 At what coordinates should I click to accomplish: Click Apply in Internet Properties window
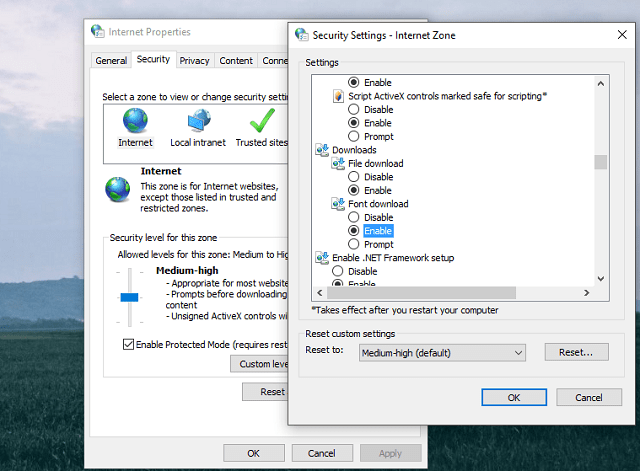(390, 453)
